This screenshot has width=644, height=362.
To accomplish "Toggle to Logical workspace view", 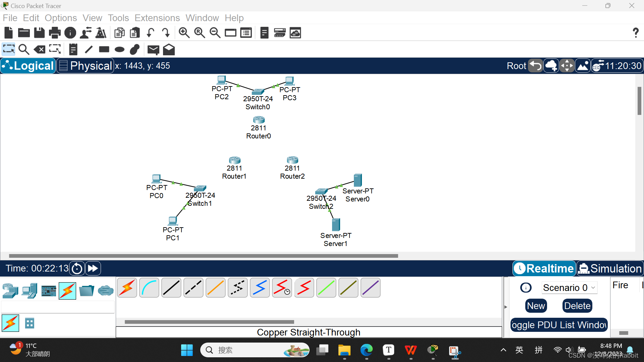I will click(28, 65).
